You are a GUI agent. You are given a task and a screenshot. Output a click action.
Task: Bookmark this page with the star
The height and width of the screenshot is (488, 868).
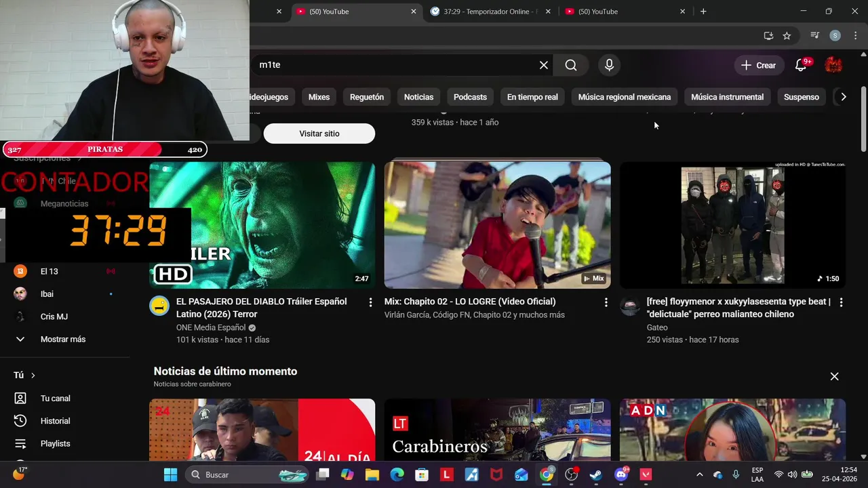pyautogui.click(x=787, y=35)
